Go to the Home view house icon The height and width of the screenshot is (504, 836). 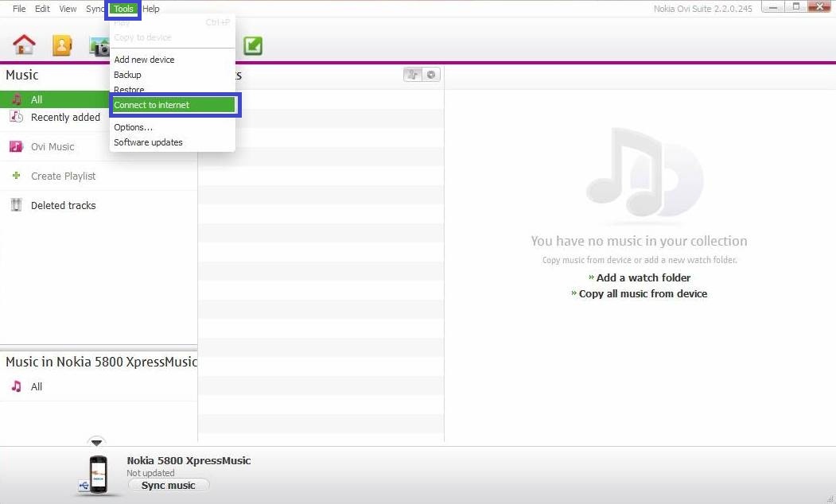24,45
